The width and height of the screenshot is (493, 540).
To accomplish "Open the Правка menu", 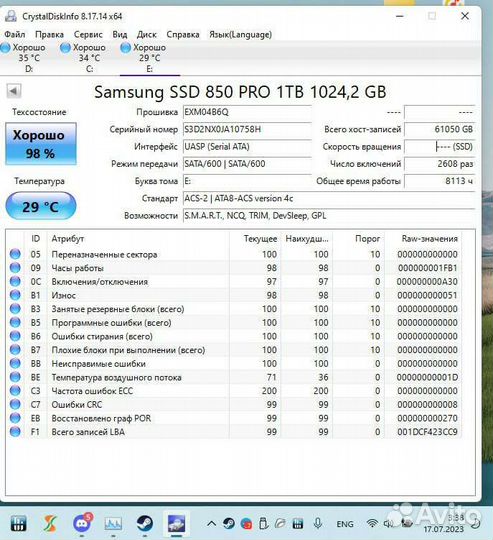I will (x=50, y=34).
